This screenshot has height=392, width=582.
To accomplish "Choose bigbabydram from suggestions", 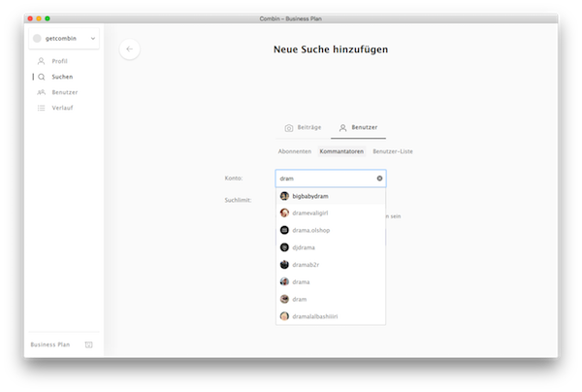I will pos(331,196).
